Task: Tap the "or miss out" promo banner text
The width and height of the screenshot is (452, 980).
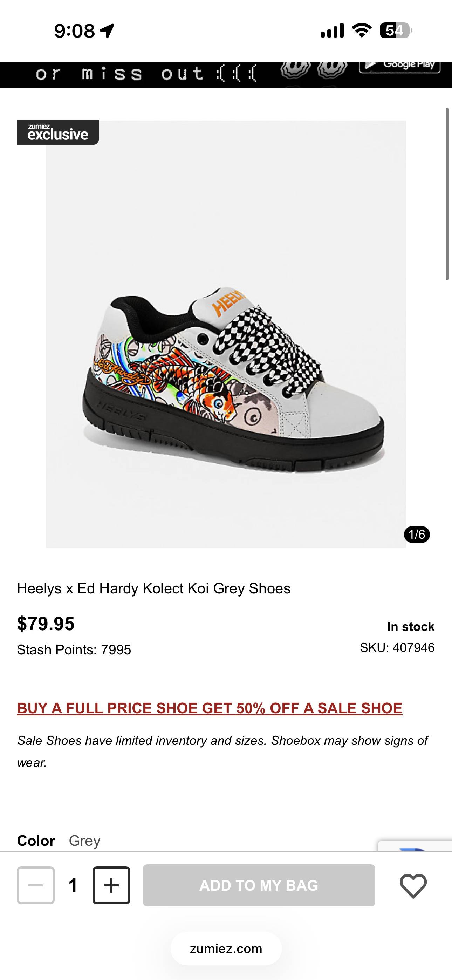Action: [146, 74]
